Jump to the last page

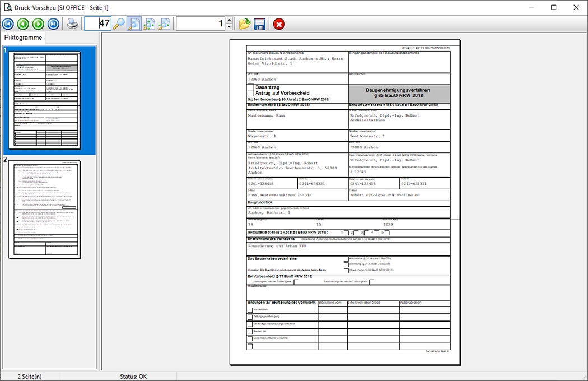coord(54,24)
